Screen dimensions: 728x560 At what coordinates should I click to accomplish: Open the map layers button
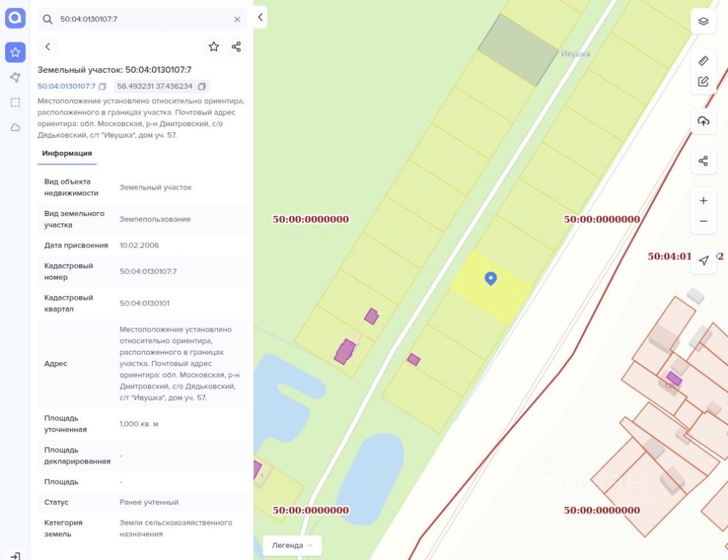704,22
